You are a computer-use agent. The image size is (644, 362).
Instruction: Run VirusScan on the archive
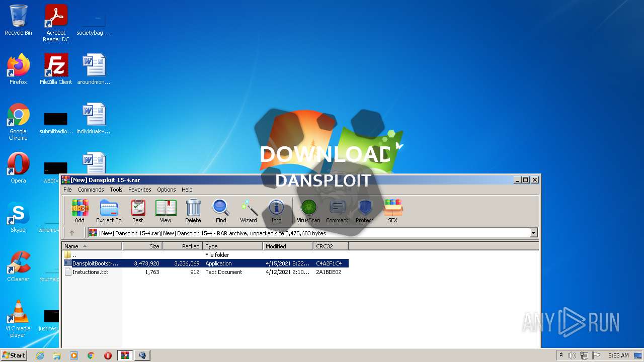(x=308, y=211)
